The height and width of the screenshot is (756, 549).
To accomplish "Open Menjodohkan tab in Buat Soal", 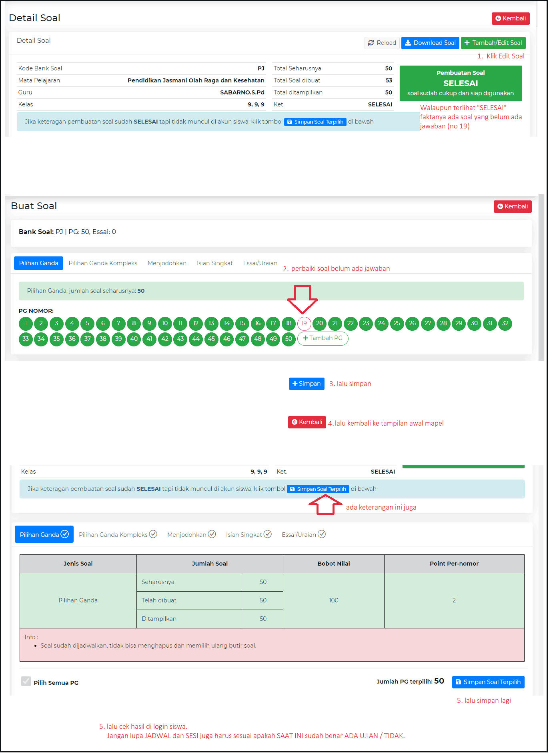I will pos(167,264).
